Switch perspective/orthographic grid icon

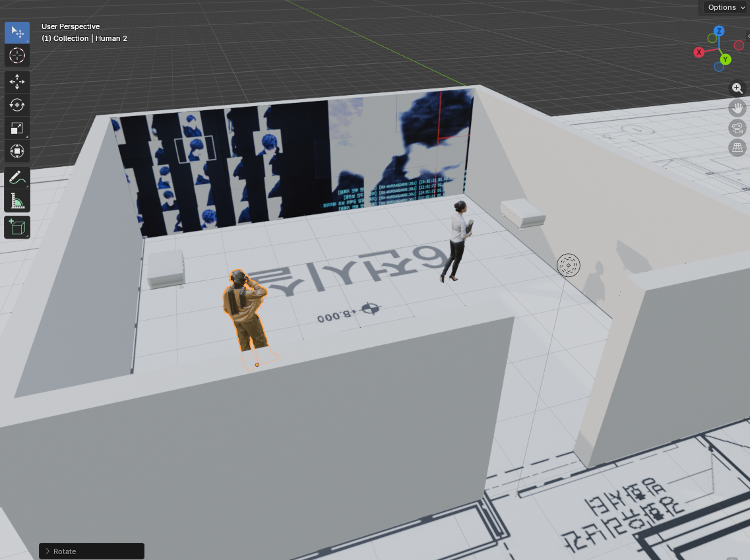pos(737,147)
